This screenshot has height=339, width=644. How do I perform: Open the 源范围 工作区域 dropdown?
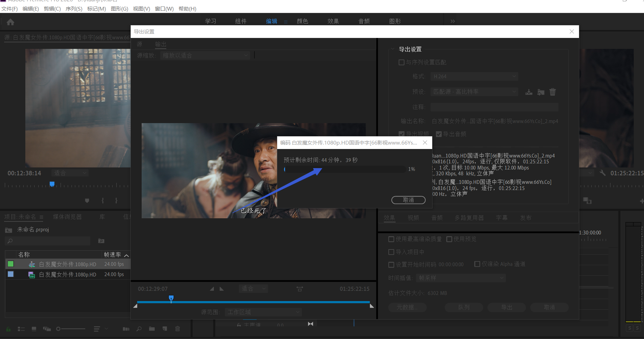[x=263, y=312]
